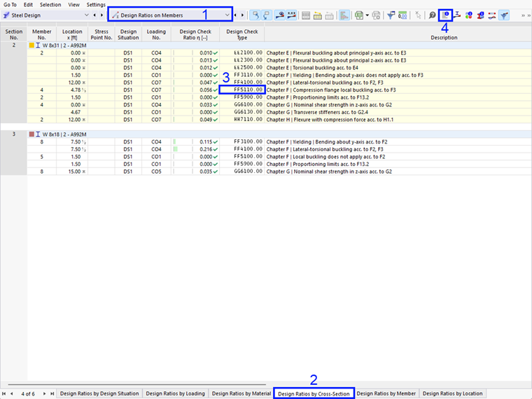
Task: Switch to Design Ratios by Material tab
Action: (x=241, y=393)
